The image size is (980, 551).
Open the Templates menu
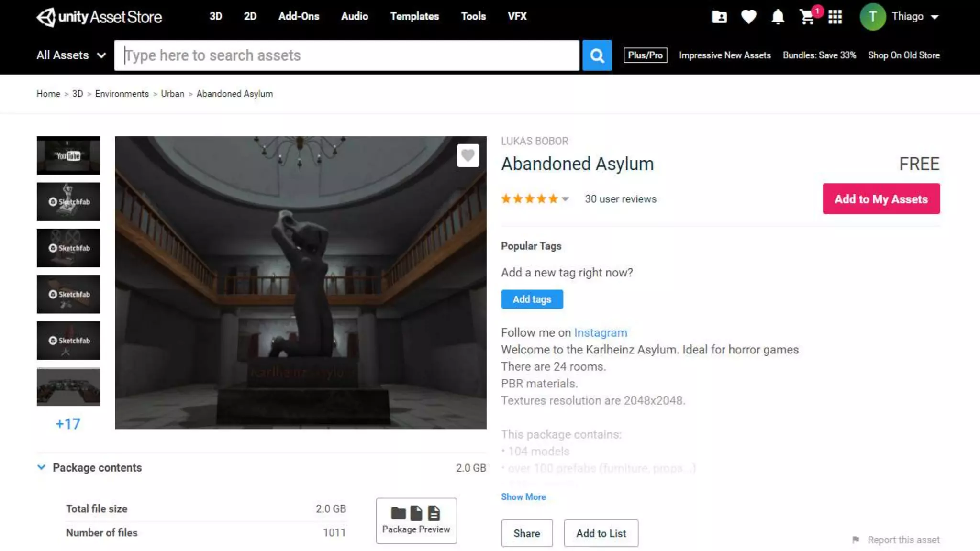(414, 16)
